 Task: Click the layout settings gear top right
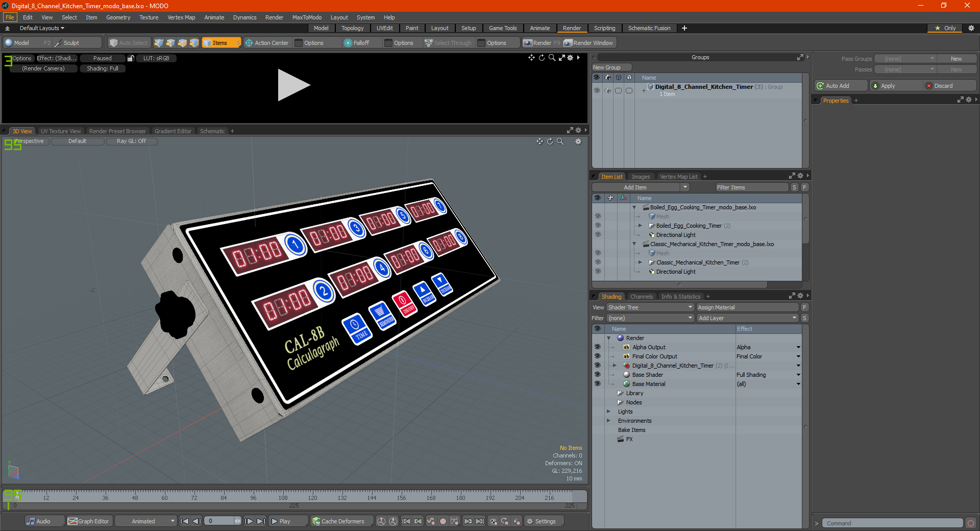[x=971, y=28]
